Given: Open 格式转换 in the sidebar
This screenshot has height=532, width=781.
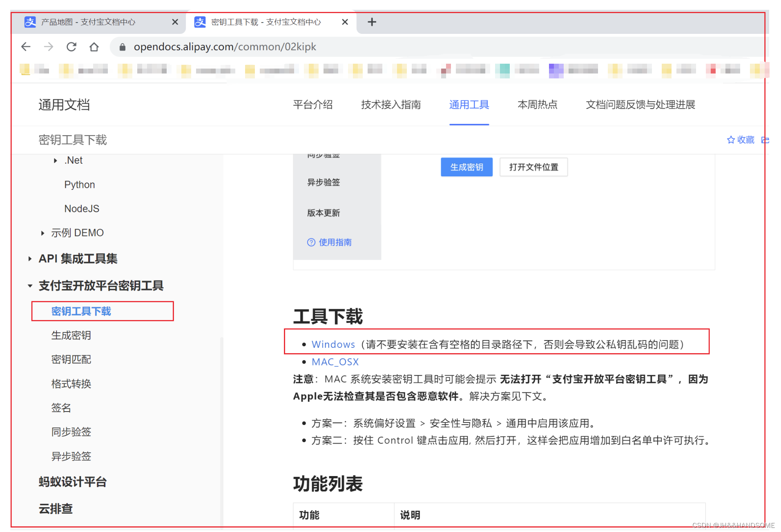Looking at the screenshot, I should coord(71,384).
